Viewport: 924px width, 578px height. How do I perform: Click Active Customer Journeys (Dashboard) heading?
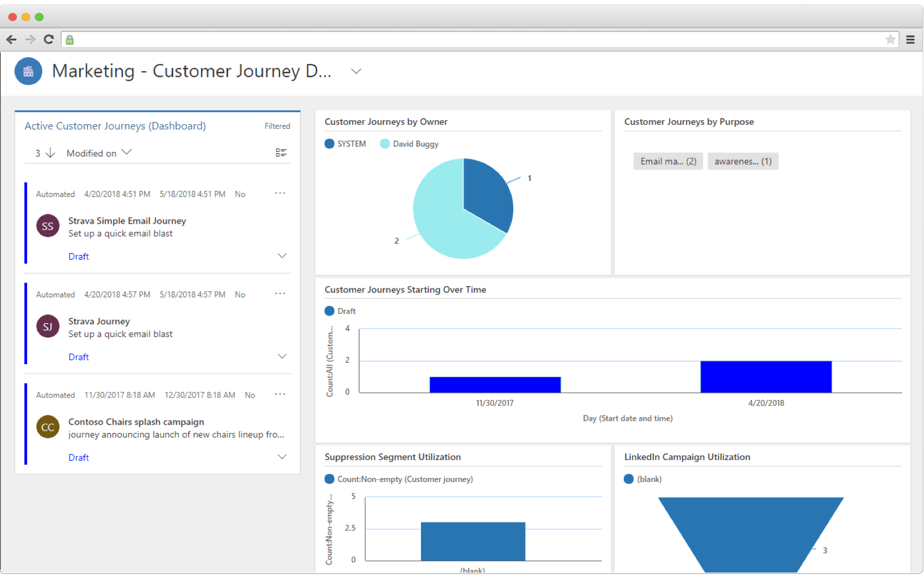pos(115,126)
